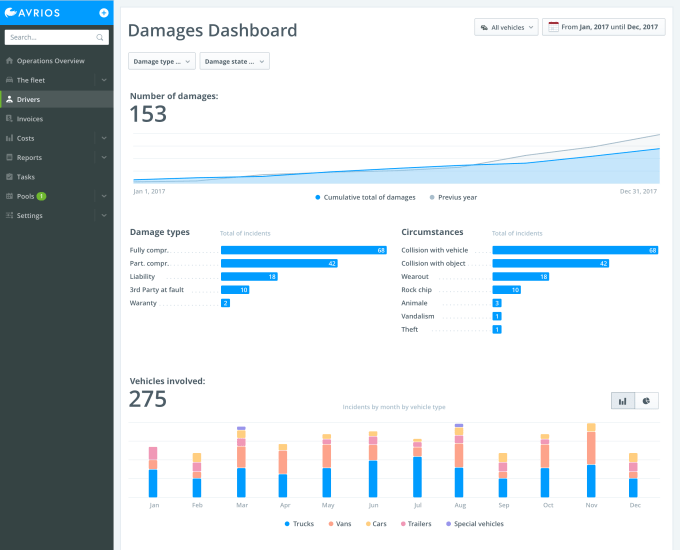Switch to pie chart view
The image size is (680, 550).
(x=647, y=401)
